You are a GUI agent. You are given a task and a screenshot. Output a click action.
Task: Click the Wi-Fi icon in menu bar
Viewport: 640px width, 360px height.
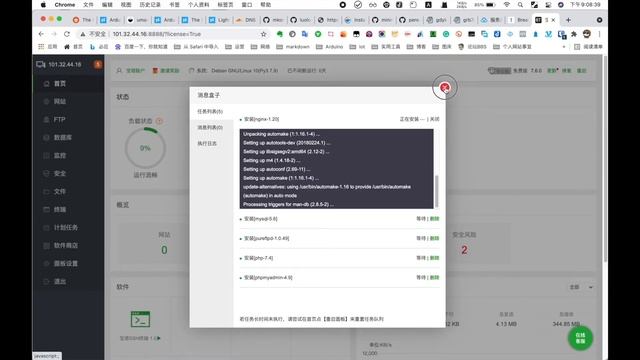tap(507, 4)
